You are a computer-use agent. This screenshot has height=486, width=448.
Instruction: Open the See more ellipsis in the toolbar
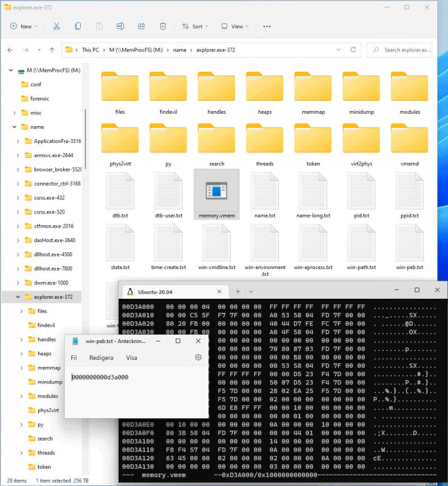click(267, 26)
